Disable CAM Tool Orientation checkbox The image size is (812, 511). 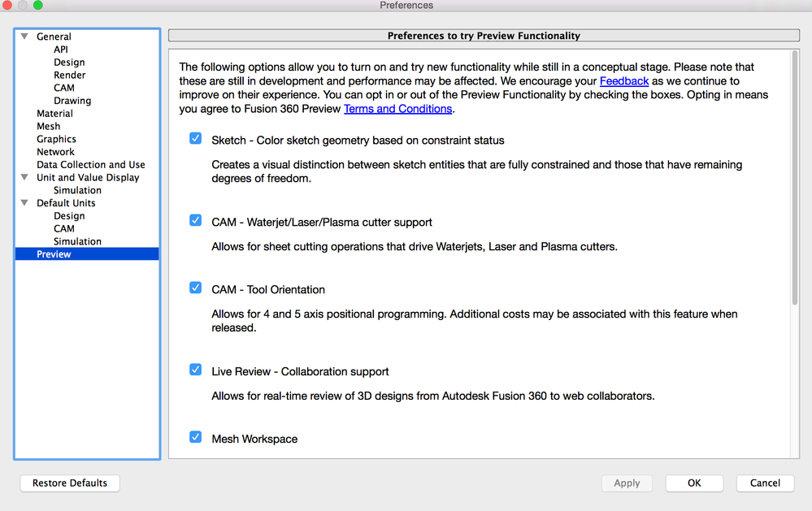pyautogui.click(x=195, y=288)
